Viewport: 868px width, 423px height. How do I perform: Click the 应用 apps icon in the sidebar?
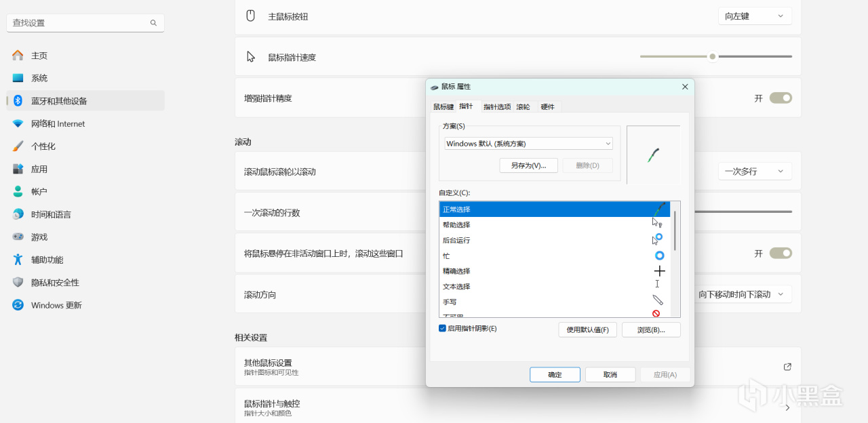(x=18, y=169)
